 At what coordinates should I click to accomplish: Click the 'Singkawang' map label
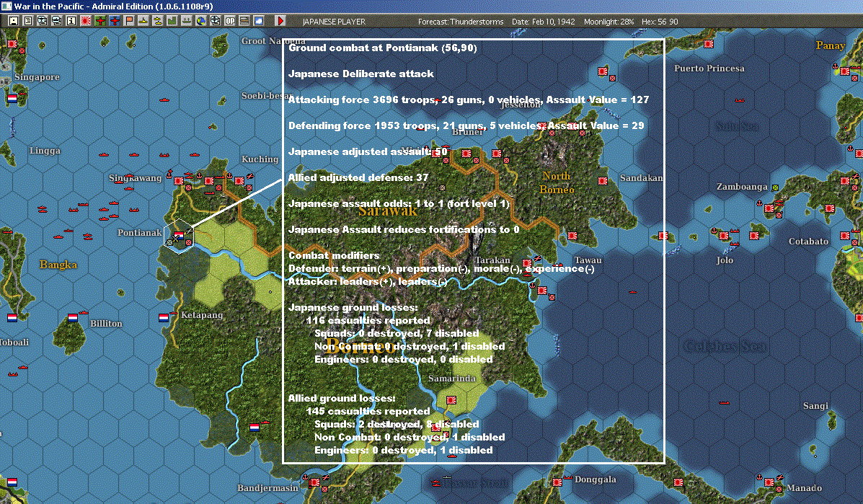click(136, 177)
